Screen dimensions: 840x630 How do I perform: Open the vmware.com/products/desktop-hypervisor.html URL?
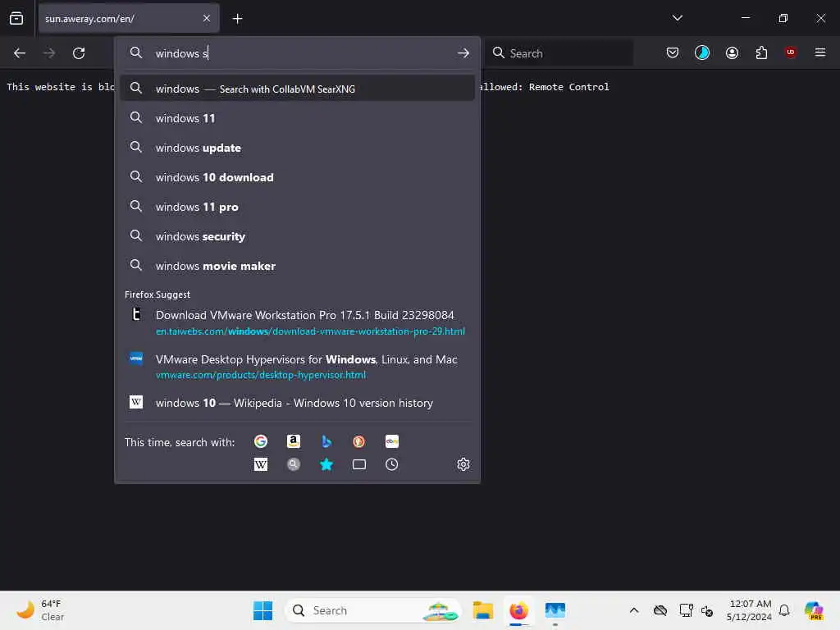261,375
